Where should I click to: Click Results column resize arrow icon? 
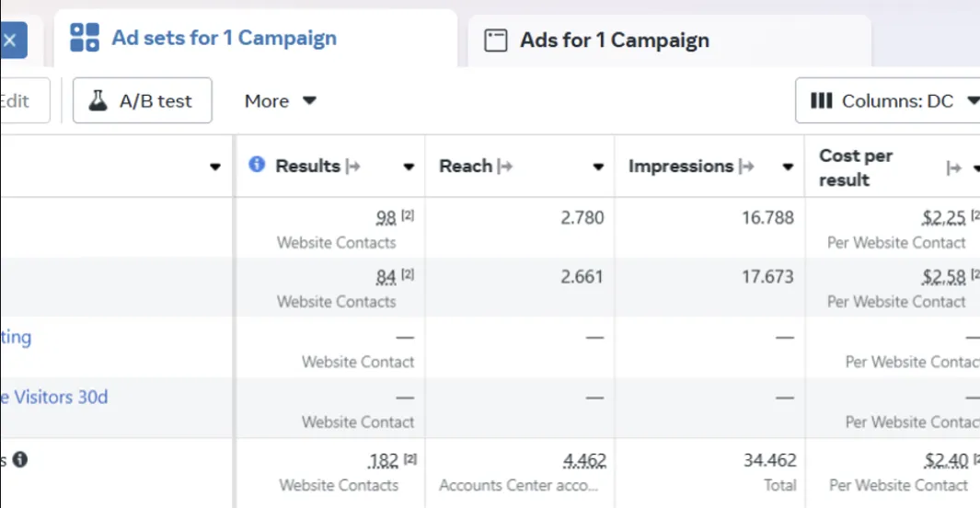352,167
